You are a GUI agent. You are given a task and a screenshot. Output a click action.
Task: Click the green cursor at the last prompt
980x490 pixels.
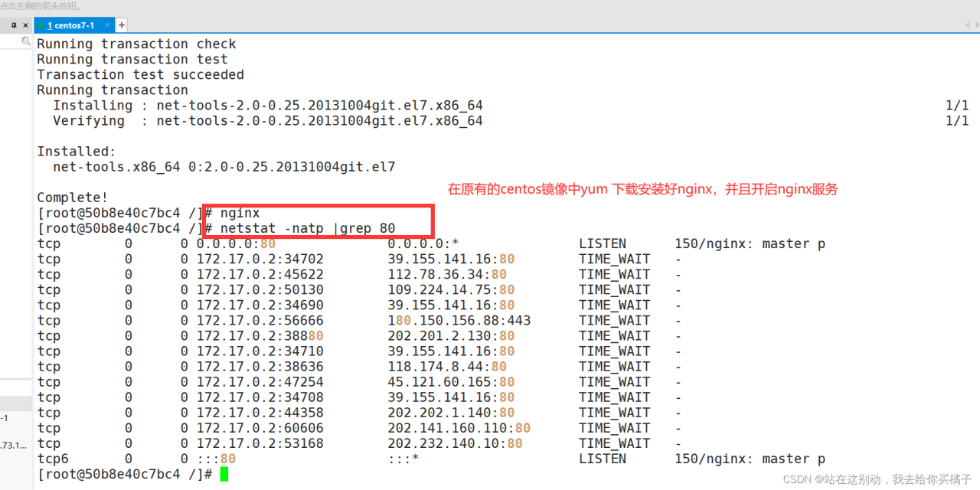(x=224, y=474)
